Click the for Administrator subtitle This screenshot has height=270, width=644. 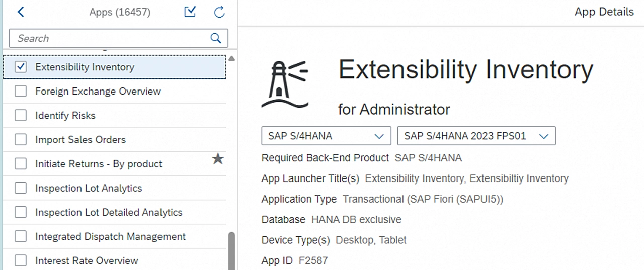click(394, 109)
